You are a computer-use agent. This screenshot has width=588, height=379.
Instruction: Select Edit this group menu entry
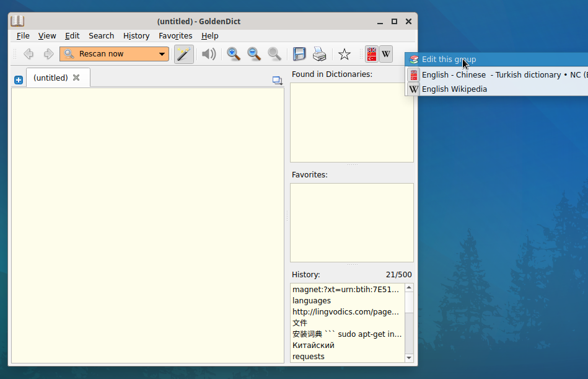point(496,60)
